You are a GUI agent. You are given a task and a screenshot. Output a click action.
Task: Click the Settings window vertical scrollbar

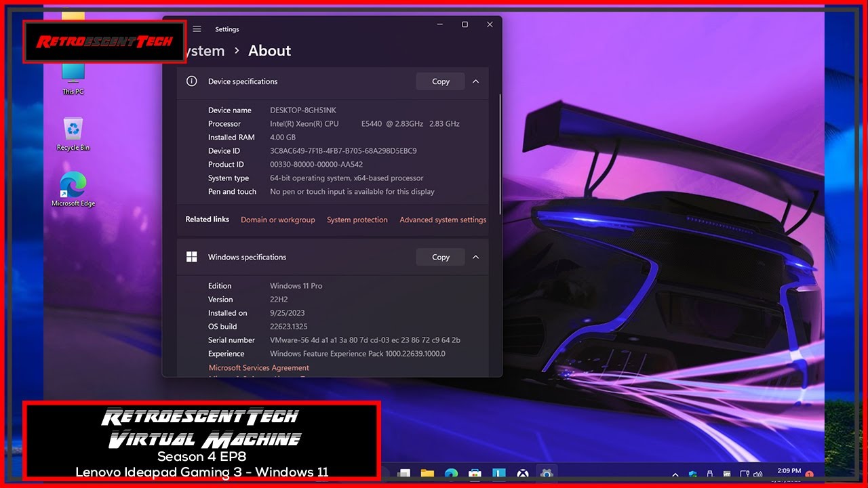point(500,155)
